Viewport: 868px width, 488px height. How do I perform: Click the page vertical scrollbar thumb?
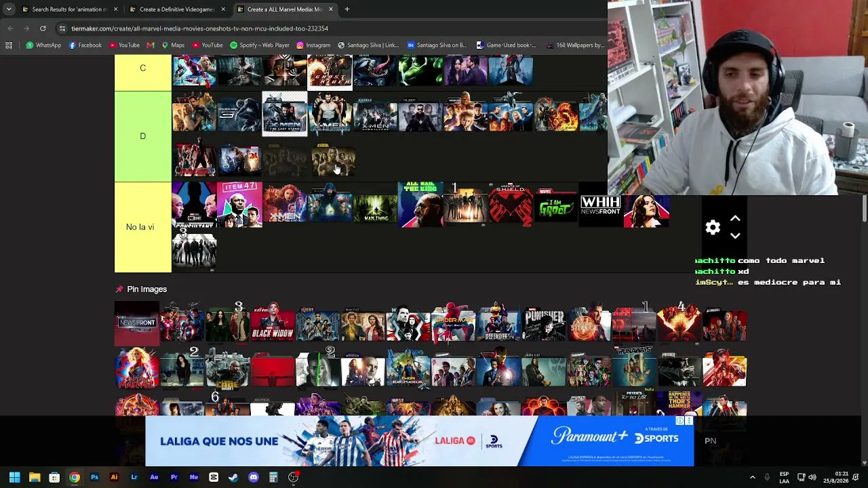(864, 208)
